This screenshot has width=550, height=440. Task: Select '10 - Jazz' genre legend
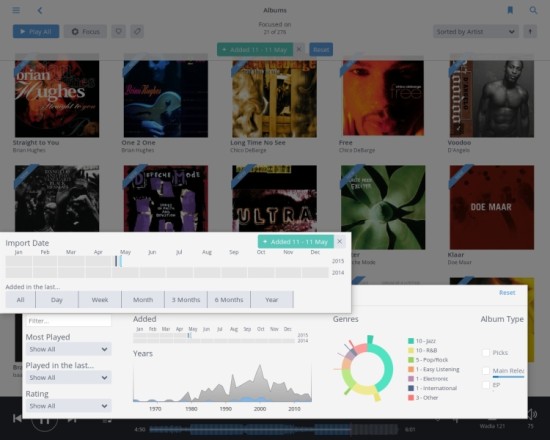tap(422, 341)
